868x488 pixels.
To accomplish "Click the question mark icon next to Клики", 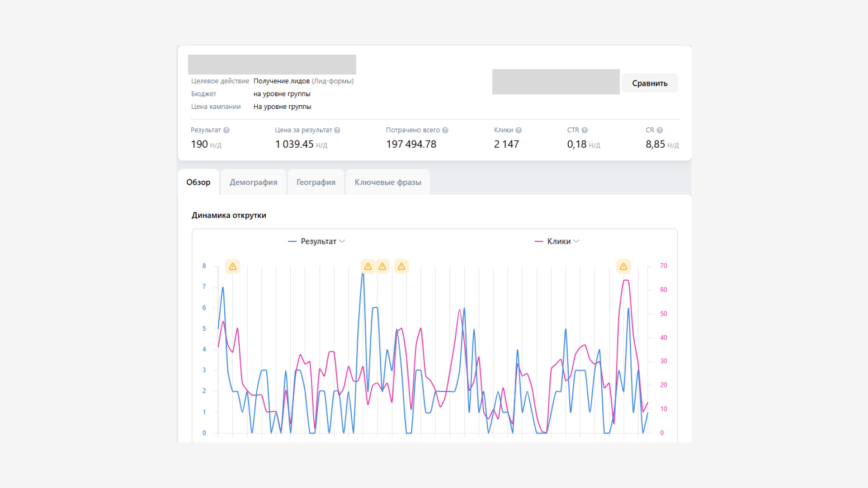I will click(x=519, y=130).
